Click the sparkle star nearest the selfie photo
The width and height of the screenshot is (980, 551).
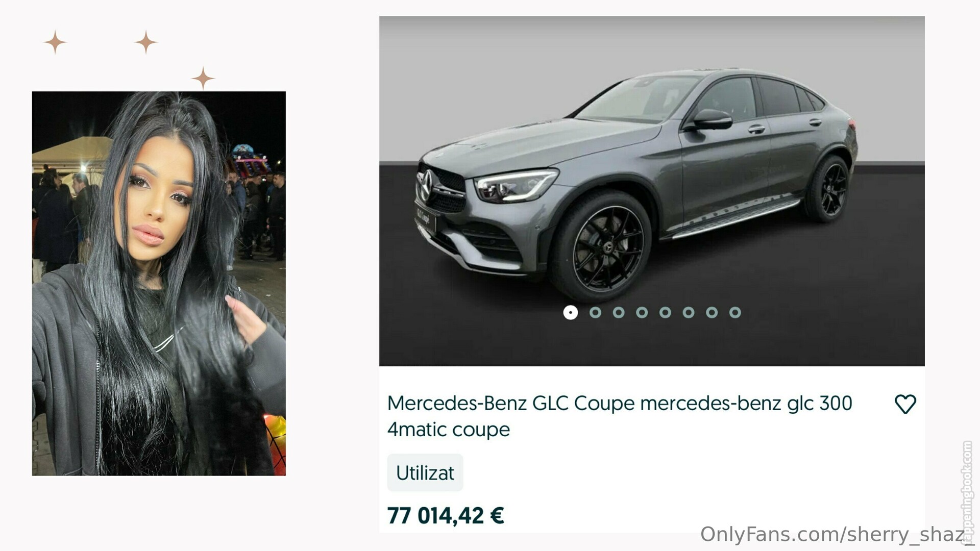coord(203,79)
